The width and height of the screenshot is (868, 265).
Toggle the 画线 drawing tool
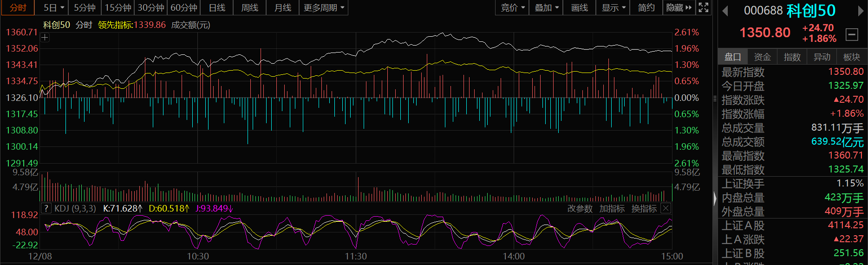(579, 7)
